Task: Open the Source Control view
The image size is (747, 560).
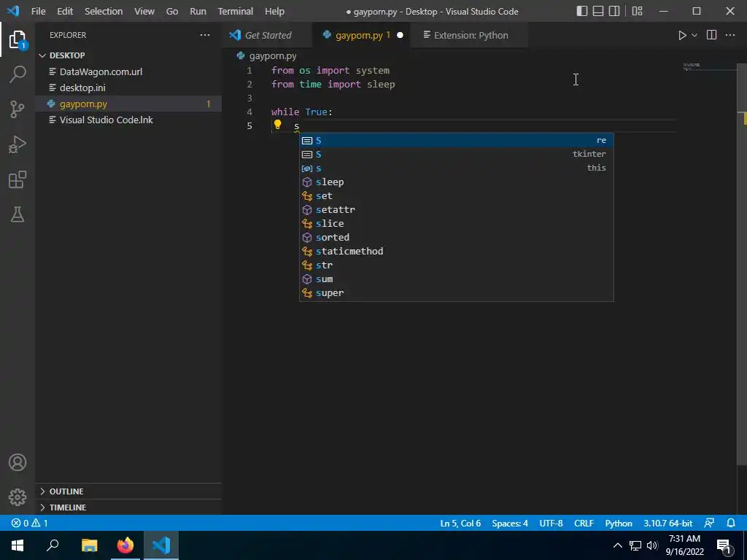Action: tap(18, 109)
